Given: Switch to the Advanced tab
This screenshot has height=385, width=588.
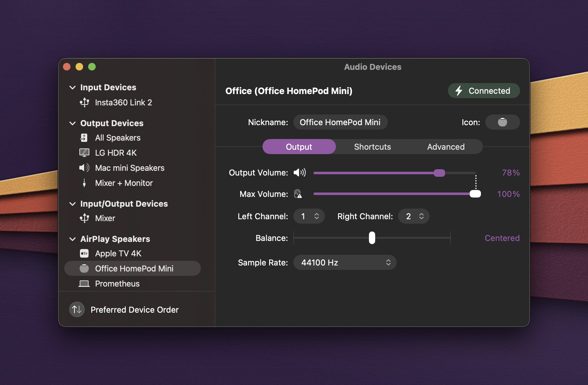Looking at the screenshot, I should click(x=446, y=147).
